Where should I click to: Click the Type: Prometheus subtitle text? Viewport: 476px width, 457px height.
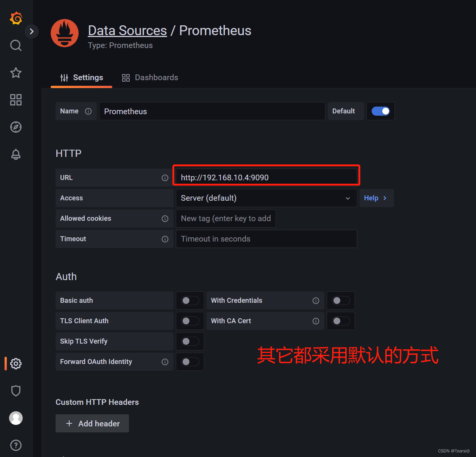coord(120,45)
